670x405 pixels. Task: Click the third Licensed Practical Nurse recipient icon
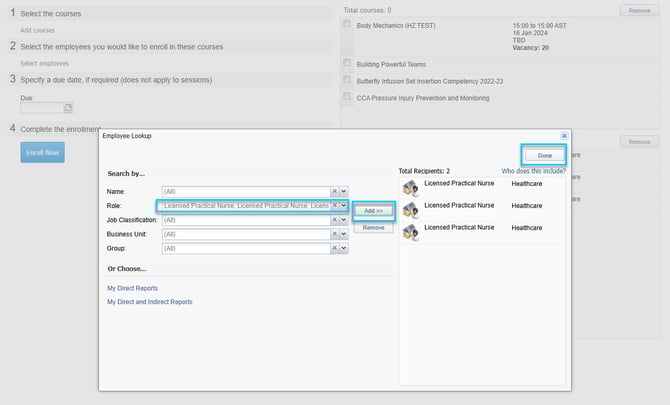(x=409, y=232)
